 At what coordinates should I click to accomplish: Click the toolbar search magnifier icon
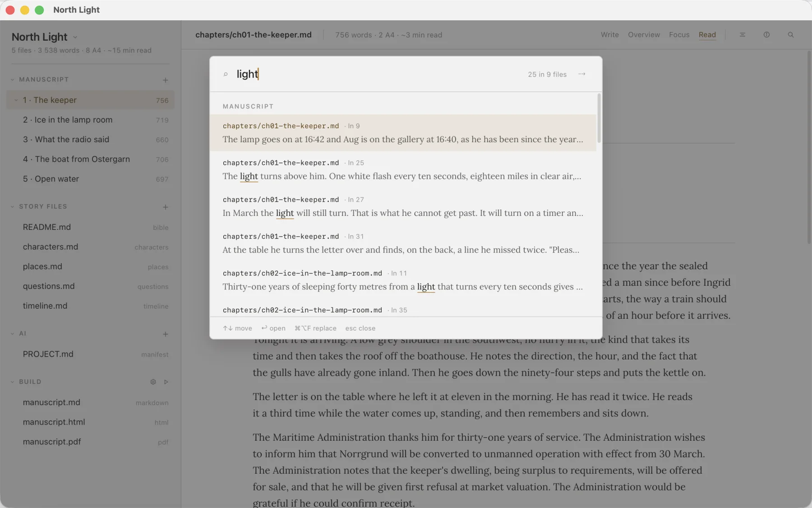click(x=791, y=35)
